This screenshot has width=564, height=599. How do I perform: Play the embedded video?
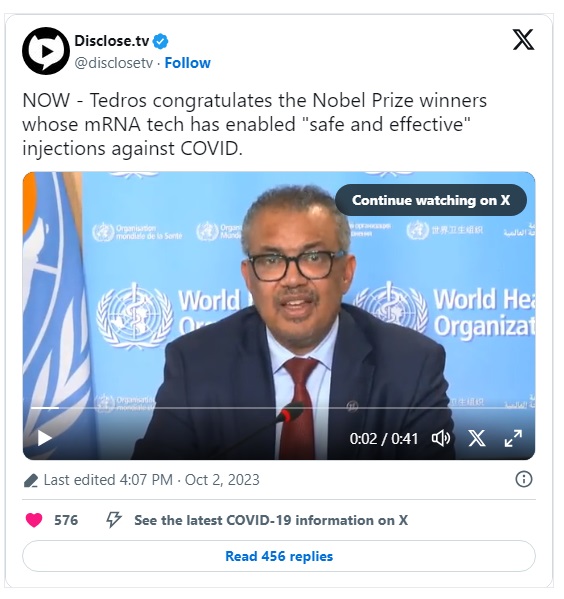click(45, 438)
